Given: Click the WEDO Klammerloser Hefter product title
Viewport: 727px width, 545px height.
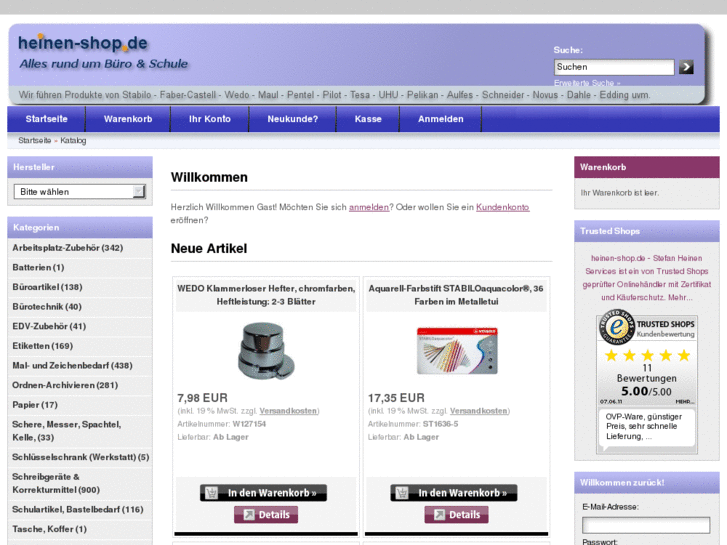Looking at the screenshot, I should click(x=266, y=295).
